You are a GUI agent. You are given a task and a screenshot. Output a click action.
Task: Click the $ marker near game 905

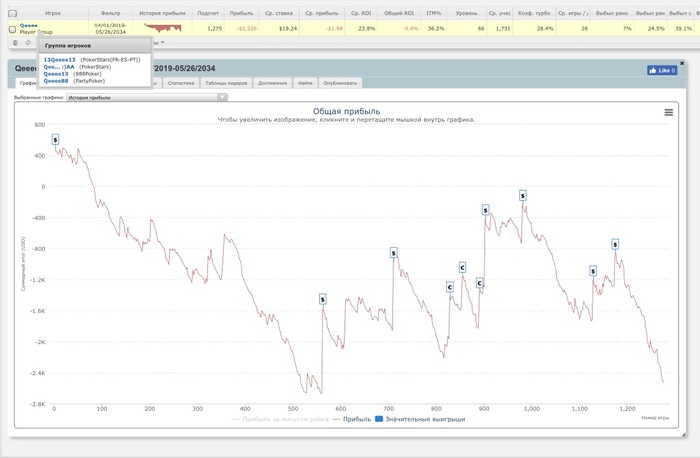[x=485, y=210]
